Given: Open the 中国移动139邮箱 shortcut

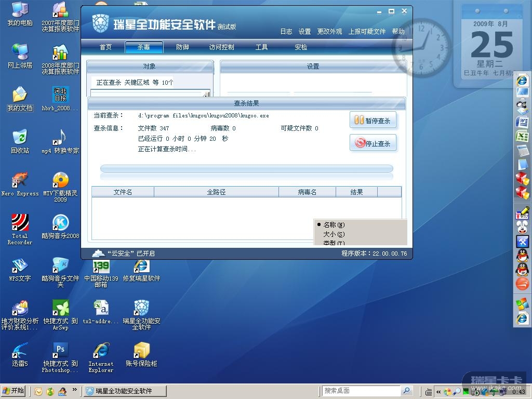Looking at the screenshot, I should (x=101, y=273).
